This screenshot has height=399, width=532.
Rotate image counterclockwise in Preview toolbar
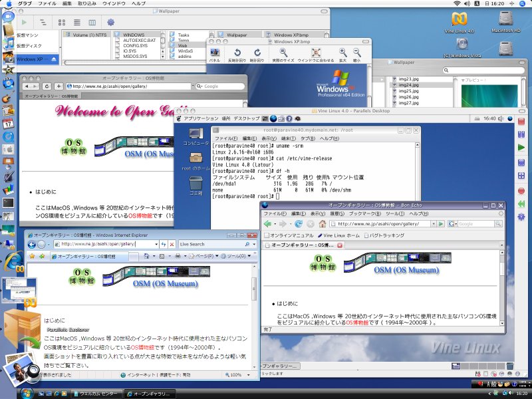(237, 53)
